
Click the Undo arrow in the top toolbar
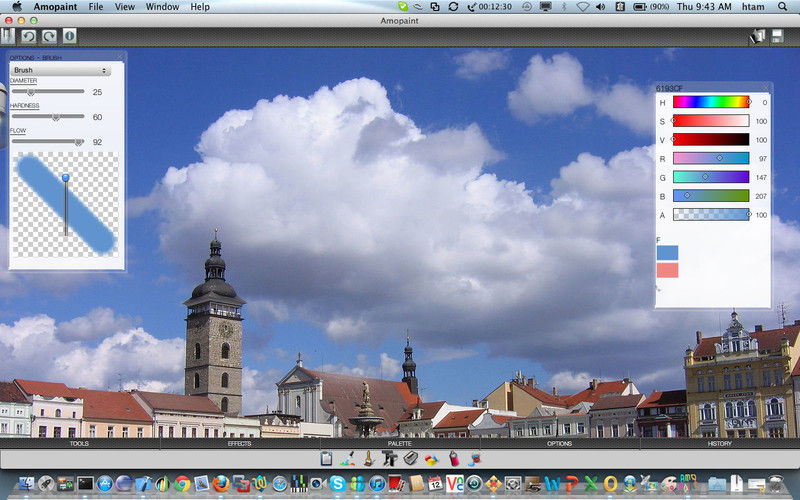29,36
